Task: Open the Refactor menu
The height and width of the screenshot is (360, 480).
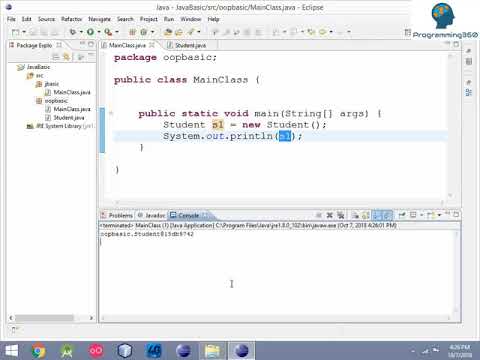Action: [x=71, y=19]
